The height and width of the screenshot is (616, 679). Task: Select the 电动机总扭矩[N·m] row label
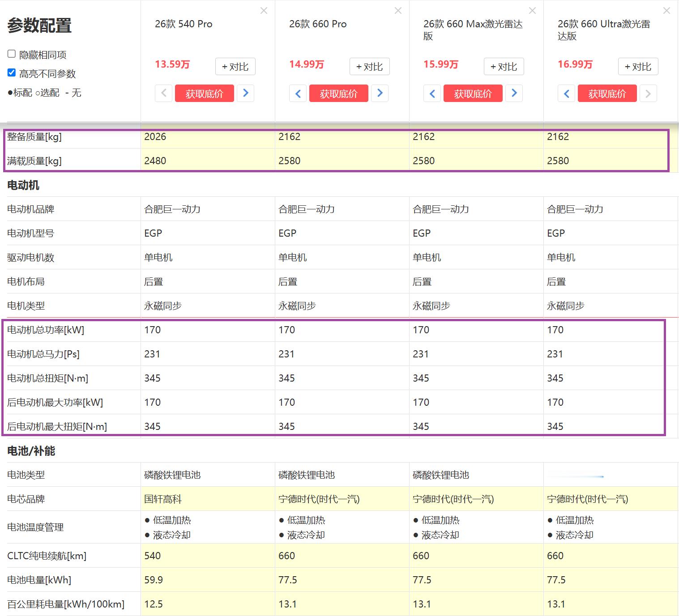[x=48, y=378]
